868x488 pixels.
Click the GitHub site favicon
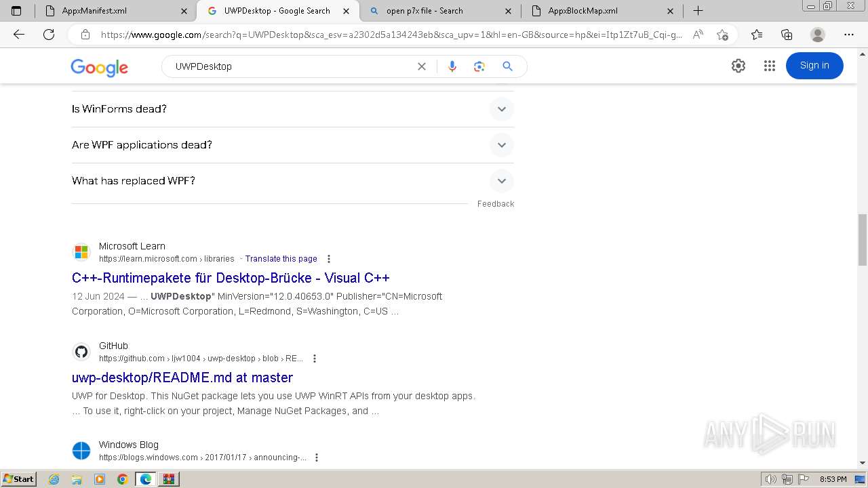tap(81, 352)
